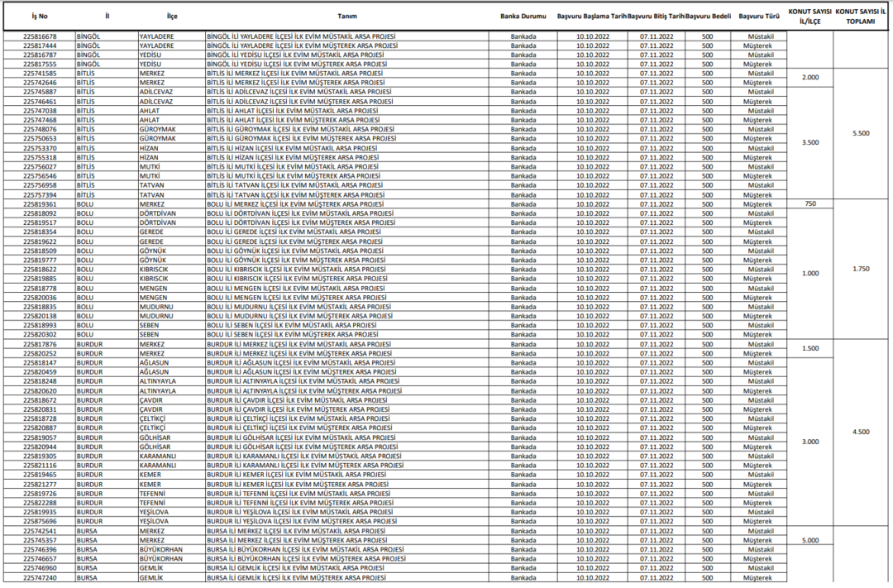Select the "Tanım" column header
893x588 pixels.
(x=347, y=16)
